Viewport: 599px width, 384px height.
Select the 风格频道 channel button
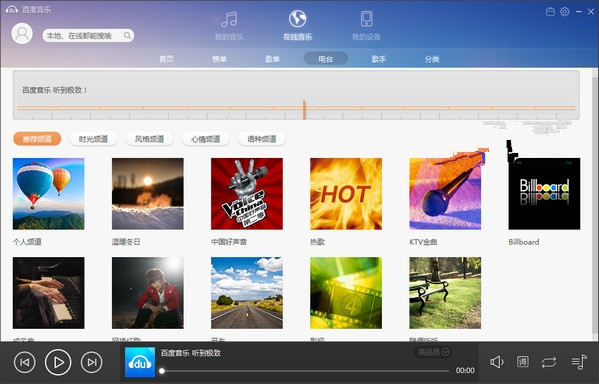(149, 139)
